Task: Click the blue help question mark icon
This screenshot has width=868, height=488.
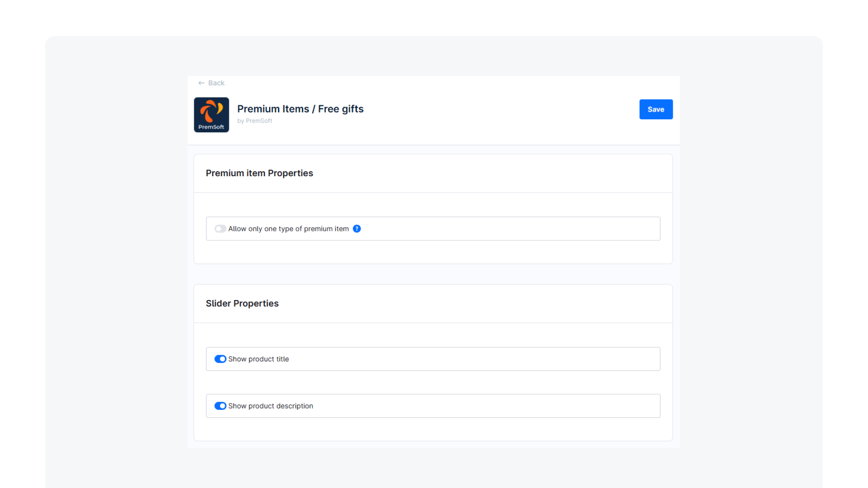Action: [x=357, y=229]
